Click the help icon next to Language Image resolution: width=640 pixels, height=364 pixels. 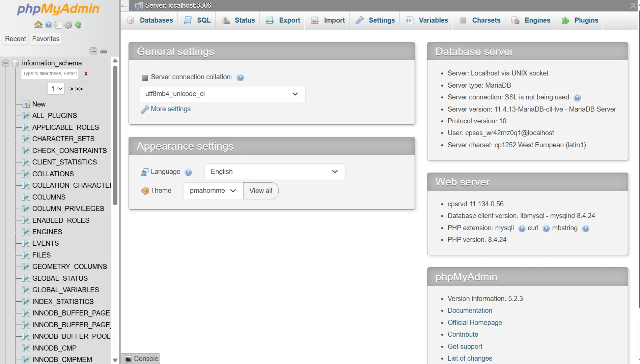[x=188, y=172]
